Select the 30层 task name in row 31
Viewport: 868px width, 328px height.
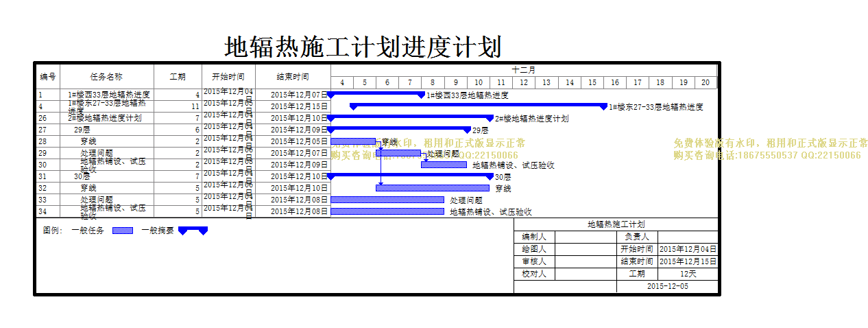pyautogui.click(x=82, y=176)
